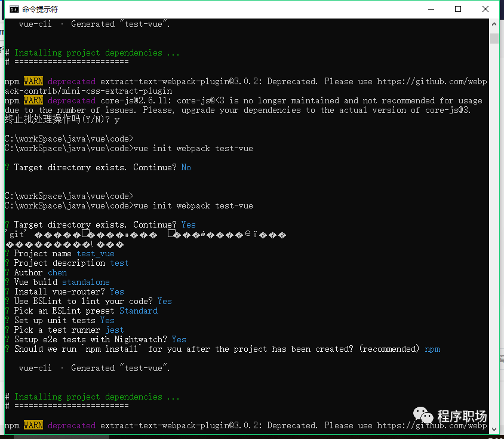Click the magenta 'deprecated' word on core-js line
The height and width of the screenshot is (439, 504).
[x=72, y=101]
